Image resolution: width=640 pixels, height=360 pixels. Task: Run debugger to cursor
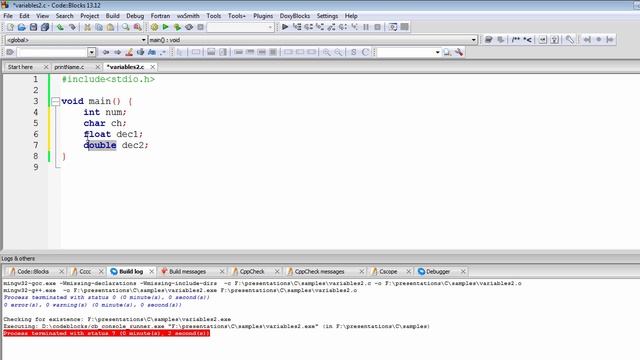point(297,27)
